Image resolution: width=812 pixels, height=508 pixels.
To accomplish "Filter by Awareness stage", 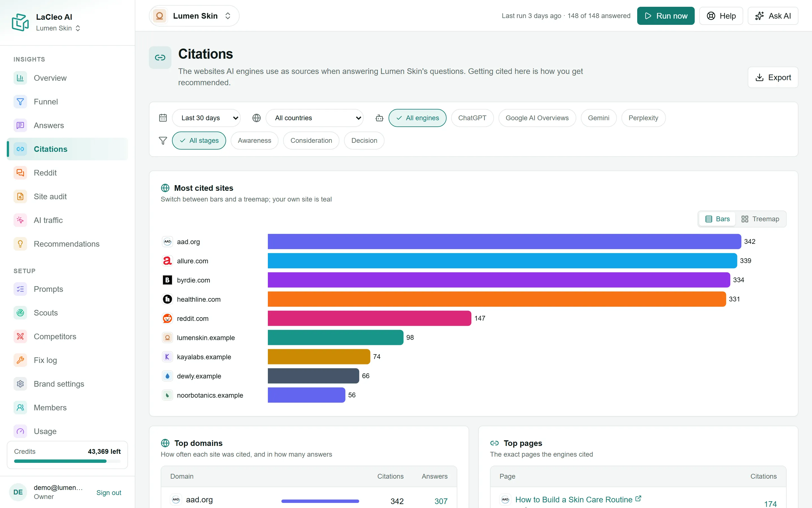I will point(254,141).
